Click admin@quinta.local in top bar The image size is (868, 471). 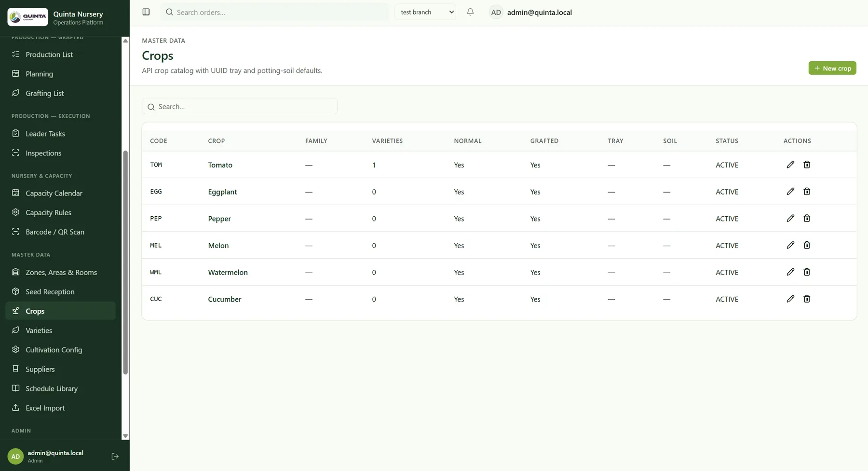539,13
